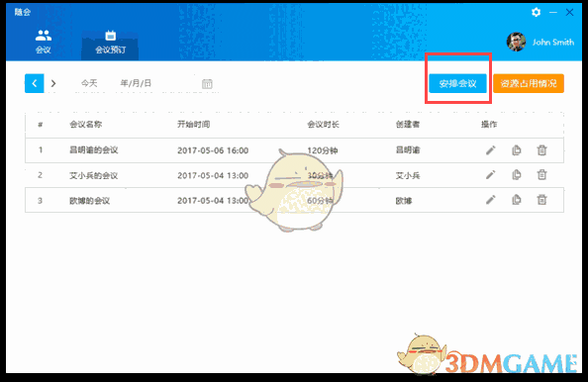Edit meeting 2017-05-06 16:00 with pencil icon
The width and height of the screenshot is (588, 382).
coord(491,150)
